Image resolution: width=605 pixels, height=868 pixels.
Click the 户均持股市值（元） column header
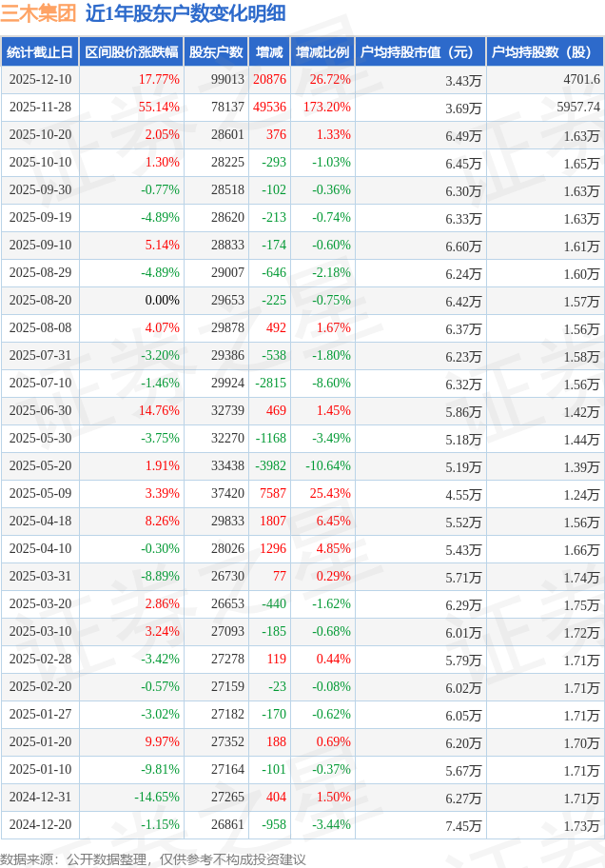[420, 52]
